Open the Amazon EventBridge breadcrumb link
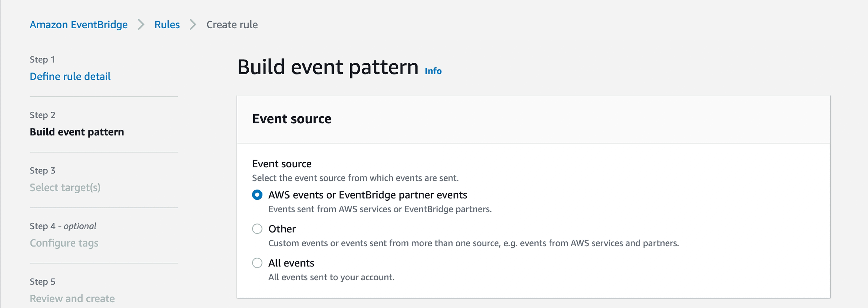Image resolution: width=868 pixels, height=308 pixels. click(x=79, y=25)
